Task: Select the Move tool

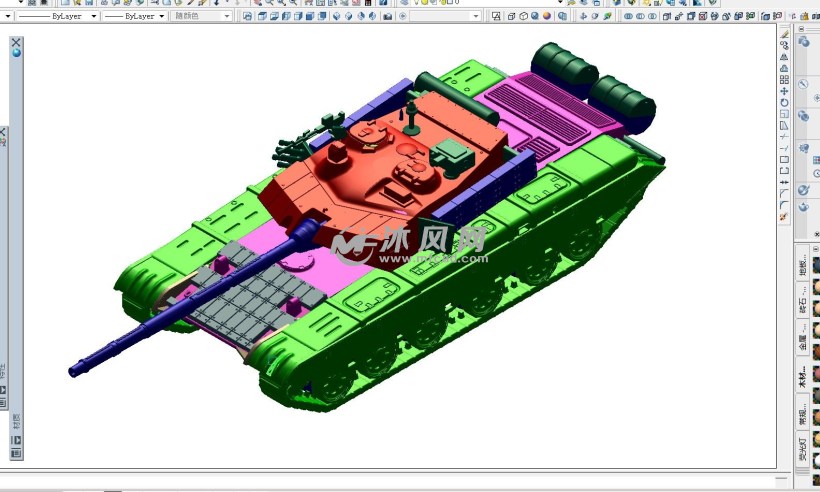Action: coord(784,91)
